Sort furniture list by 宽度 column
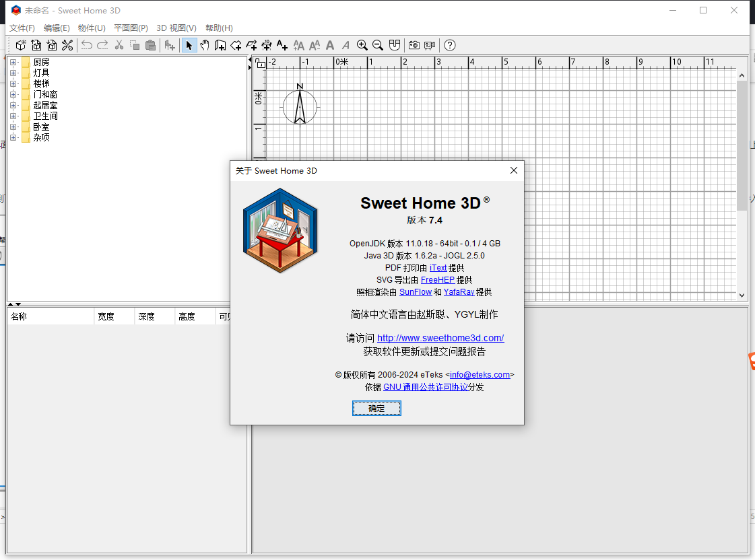The width and height of the screenshot is (755, 560). pyautogui.click(x=114, y=316)
